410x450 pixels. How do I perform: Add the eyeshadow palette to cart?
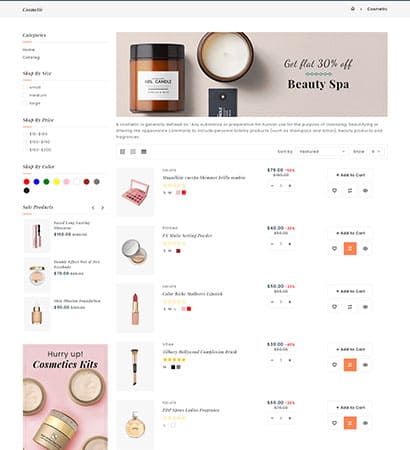[350, 175]
